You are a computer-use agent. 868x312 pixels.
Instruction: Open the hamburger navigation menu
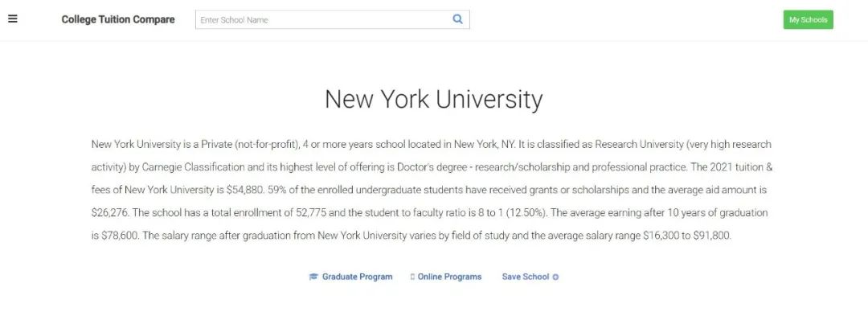pos(13,18)
